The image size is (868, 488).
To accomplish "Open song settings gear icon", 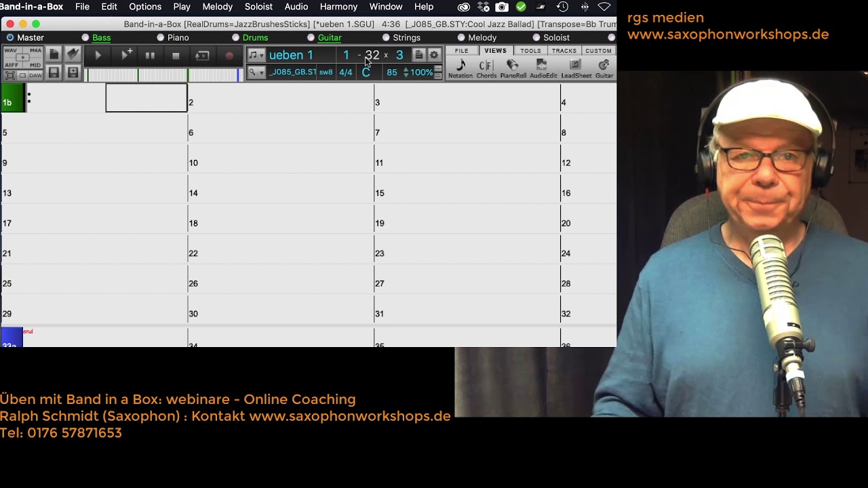I will point(434,55).
